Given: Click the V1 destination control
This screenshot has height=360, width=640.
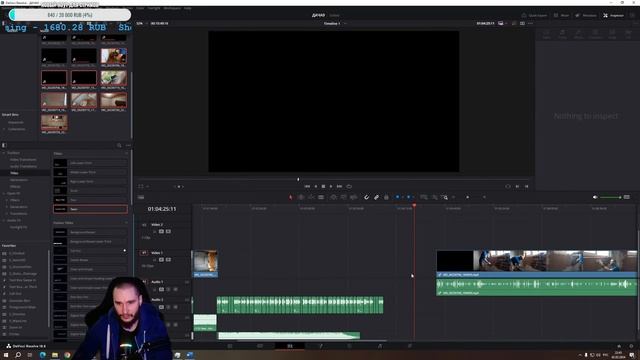Looking at the screenshot, I should pyautogui.click(x=144, y=253).
